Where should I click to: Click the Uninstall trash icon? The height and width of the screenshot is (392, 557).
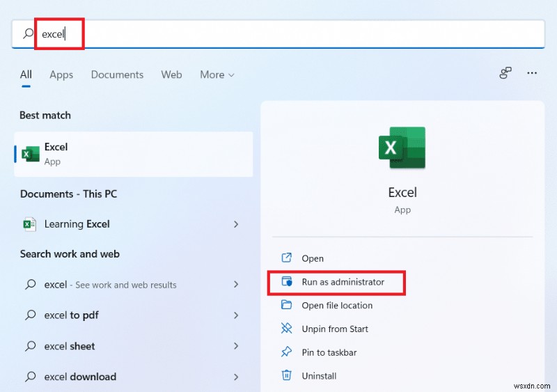[286, 375]
